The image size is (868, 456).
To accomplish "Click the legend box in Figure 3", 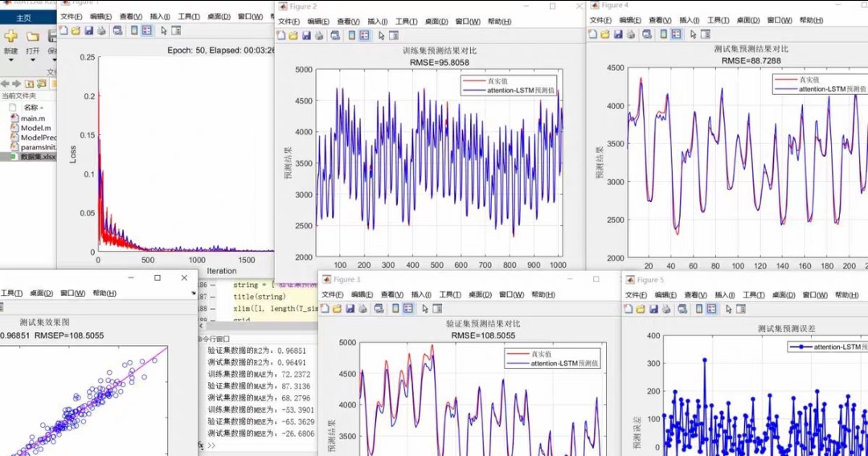I will coord(553,359).
